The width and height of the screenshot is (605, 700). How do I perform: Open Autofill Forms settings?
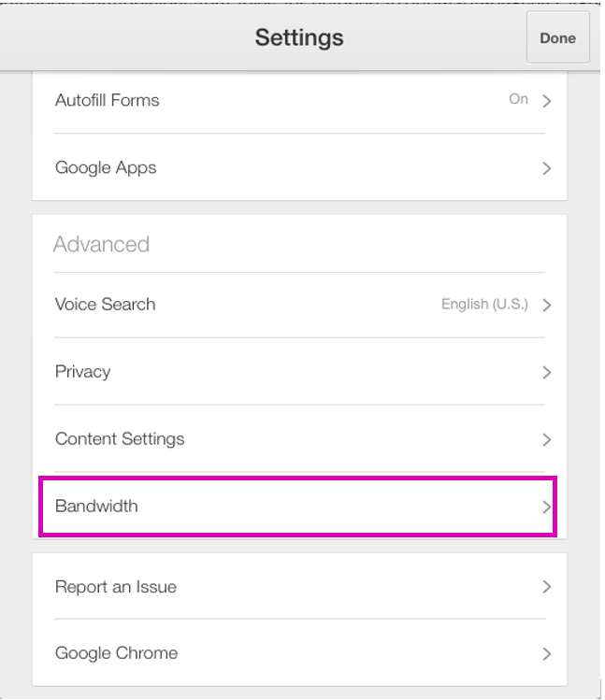(x=299, y=100)
